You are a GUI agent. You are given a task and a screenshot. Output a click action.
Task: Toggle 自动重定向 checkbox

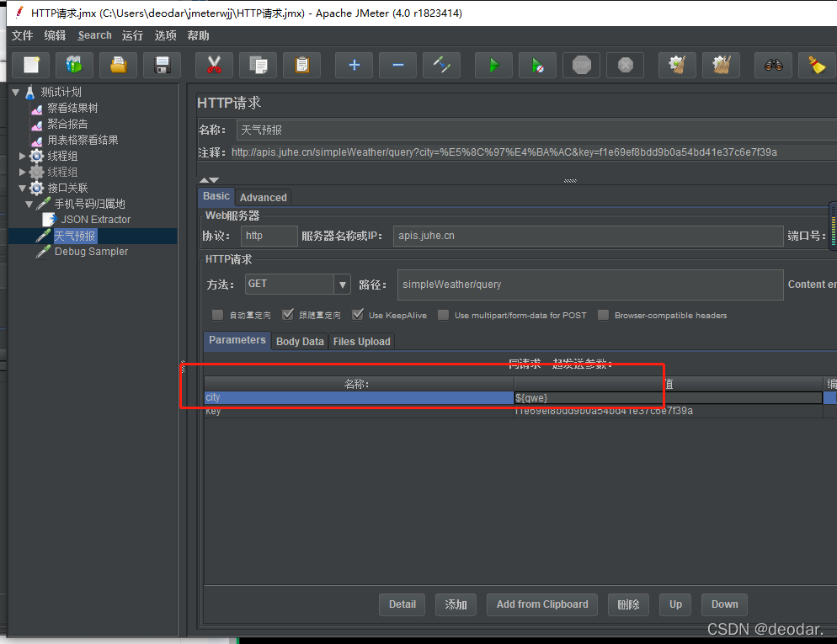217,315
